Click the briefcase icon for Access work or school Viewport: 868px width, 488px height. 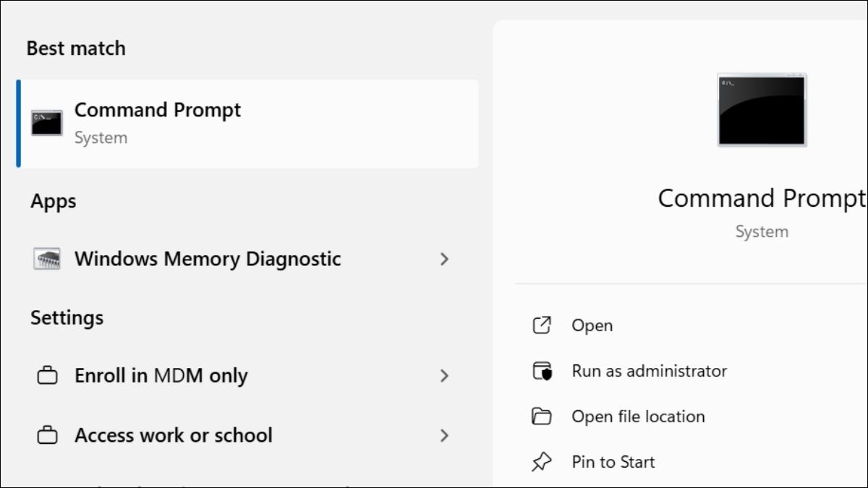pos(47,435)
